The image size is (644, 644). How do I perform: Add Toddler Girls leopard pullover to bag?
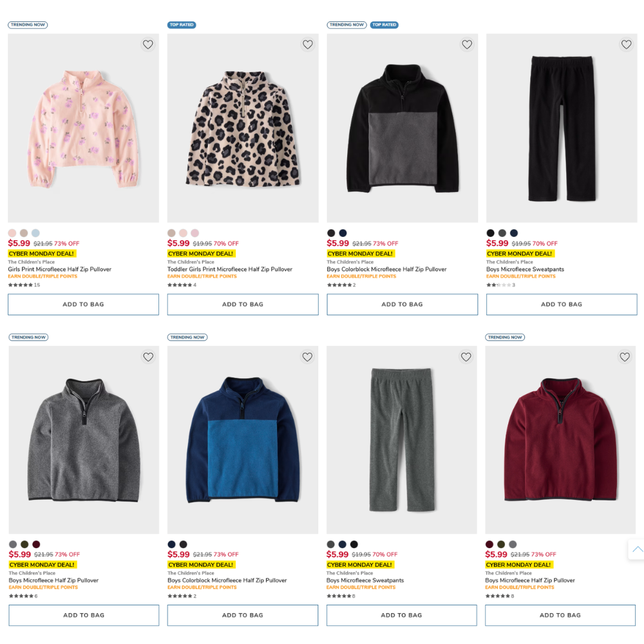point(243,305)
